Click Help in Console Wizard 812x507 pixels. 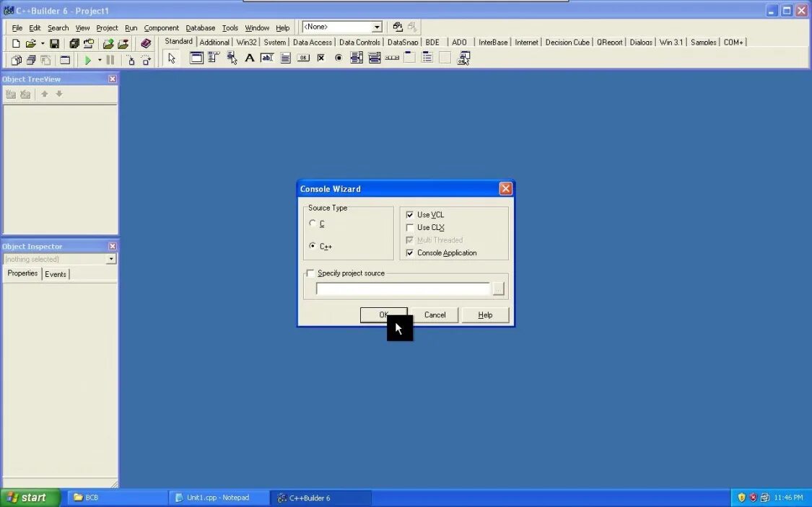coord(485,314)
